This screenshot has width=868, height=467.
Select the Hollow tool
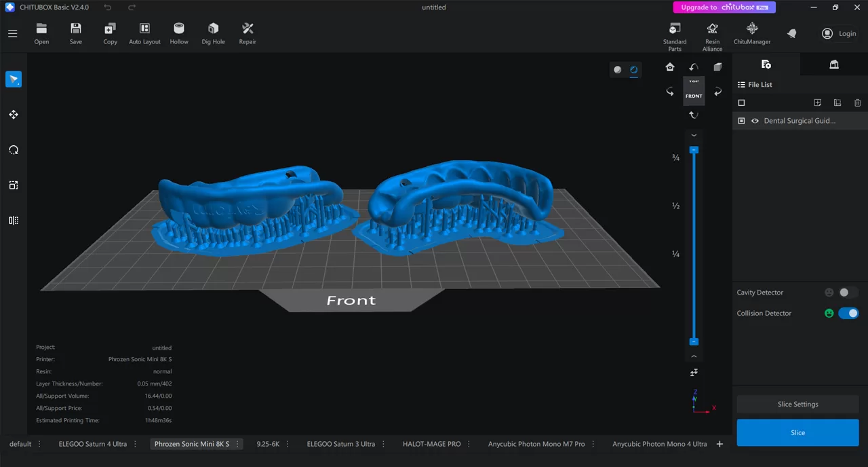(178, 33)
